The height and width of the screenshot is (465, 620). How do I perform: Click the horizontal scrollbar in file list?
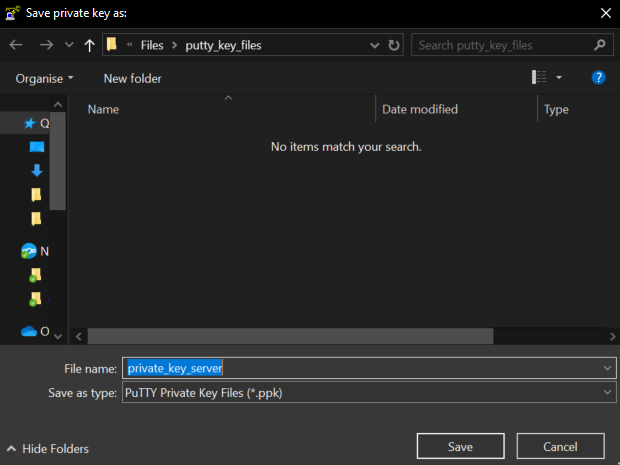[290, 335]
